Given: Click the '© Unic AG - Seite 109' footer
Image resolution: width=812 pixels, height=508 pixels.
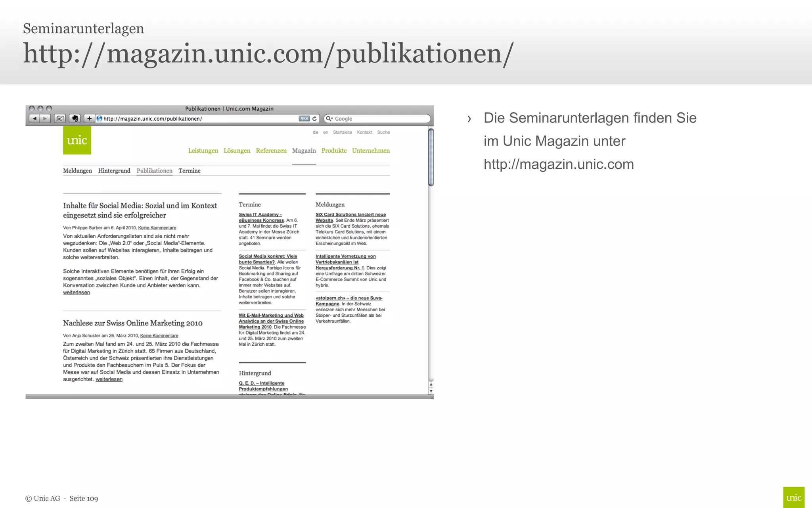Looking at the screenshot, I should point(61,498).
